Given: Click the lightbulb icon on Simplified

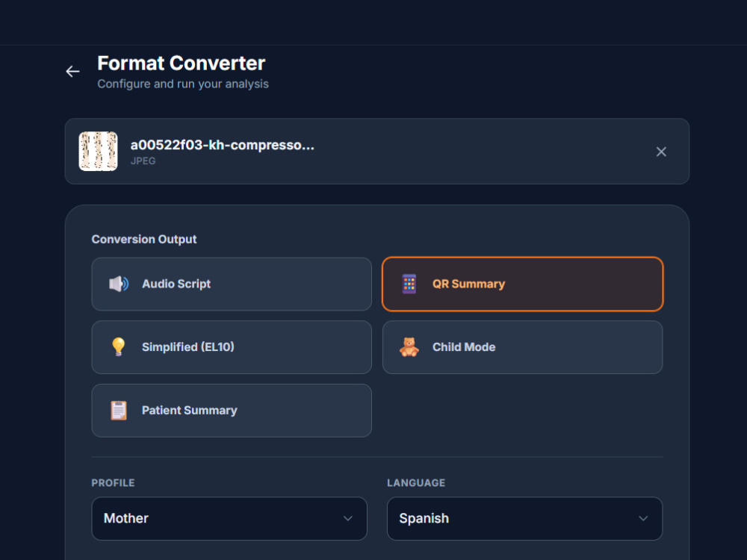Looking at the screenshot, I should [x=118, y=346].
